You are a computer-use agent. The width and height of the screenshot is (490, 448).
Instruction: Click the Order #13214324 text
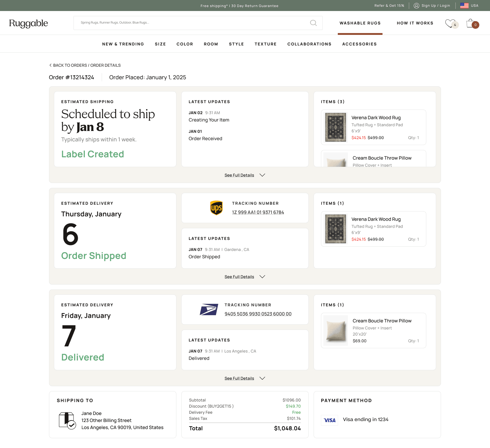pos(71,77)
